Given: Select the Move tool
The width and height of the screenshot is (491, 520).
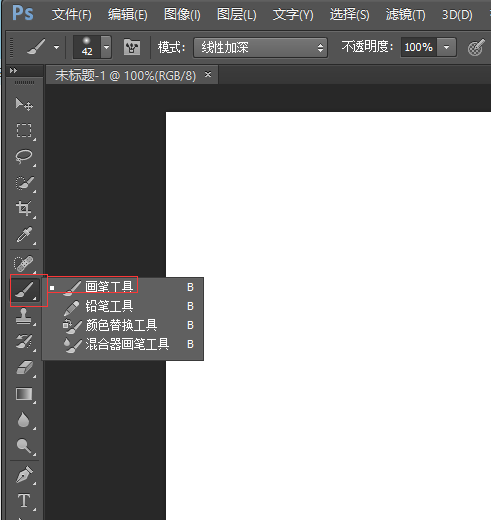Looking at the screenshot, I should click(24, 104).
